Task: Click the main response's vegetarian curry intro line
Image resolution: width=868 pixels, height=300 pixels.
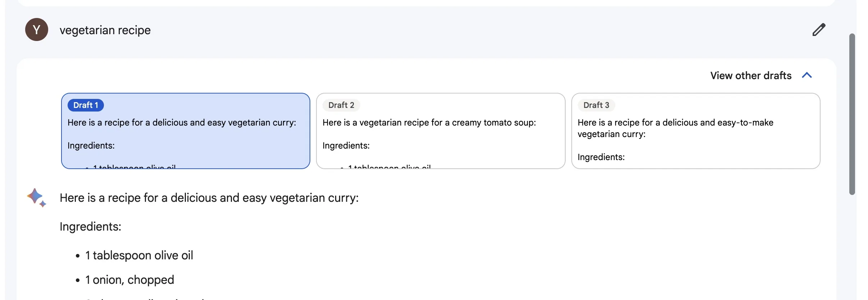Action: tap(209, 198)
